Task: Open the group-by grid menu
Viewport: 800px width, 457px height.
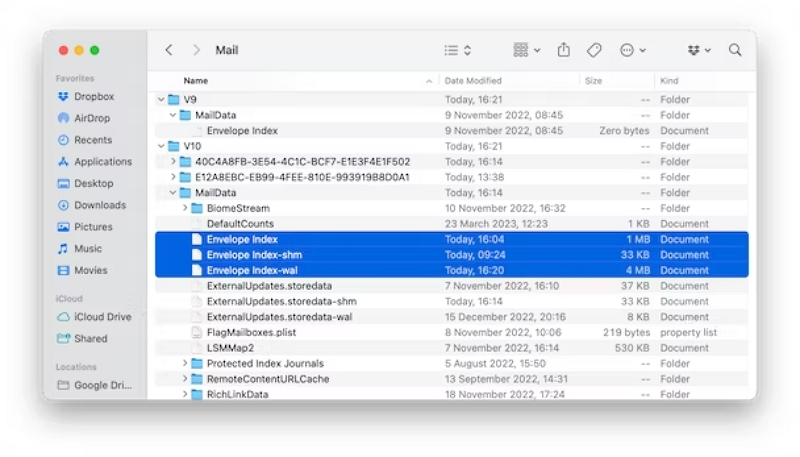Action: coord(527,50)
